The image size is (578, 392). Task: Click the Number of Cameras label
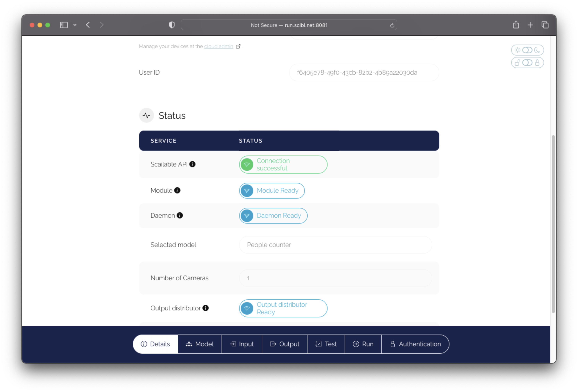pos(179,278)
